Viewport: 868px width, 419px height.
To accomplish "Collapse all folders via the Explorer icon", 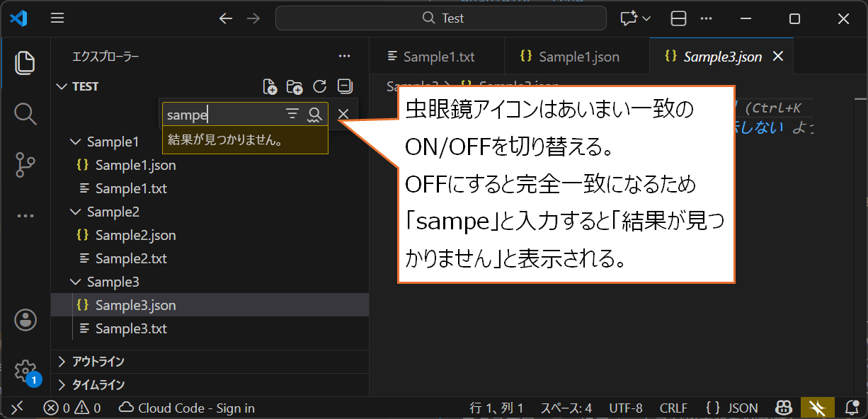I will [344, 86].
